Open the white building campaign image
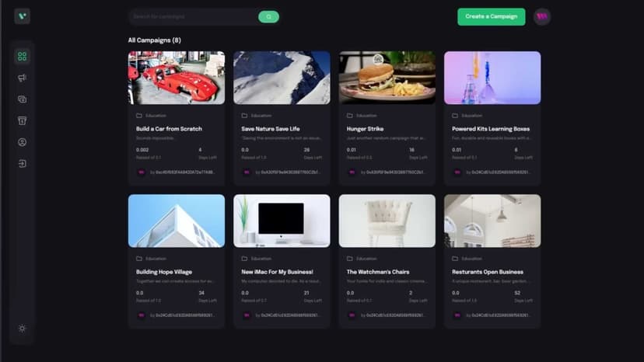Viewport: 644px width, 362px height. click(x=177, y=221)
